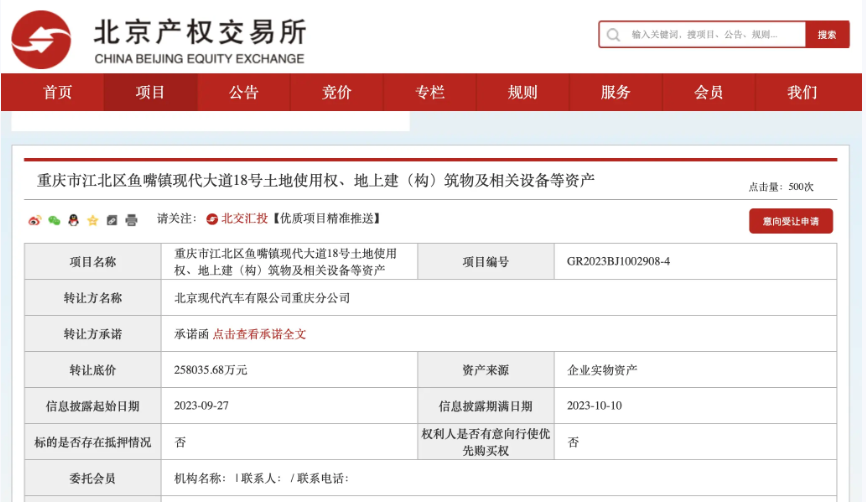Screen dimensions: 866x502
Task: Share the listing to Weibo
Action: pos(34,220)
